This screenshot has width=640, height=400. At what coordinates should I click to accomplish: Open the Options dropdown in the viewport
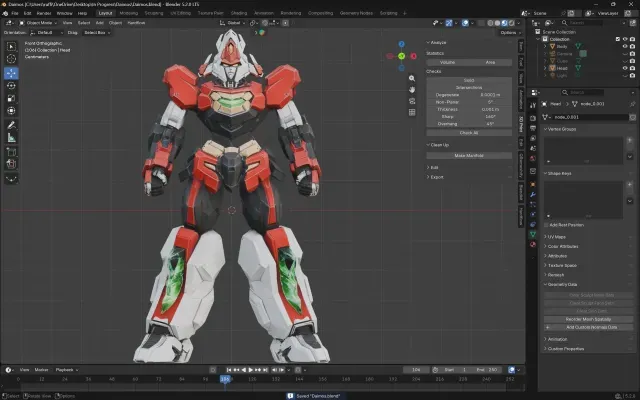(x=510, y=33)
